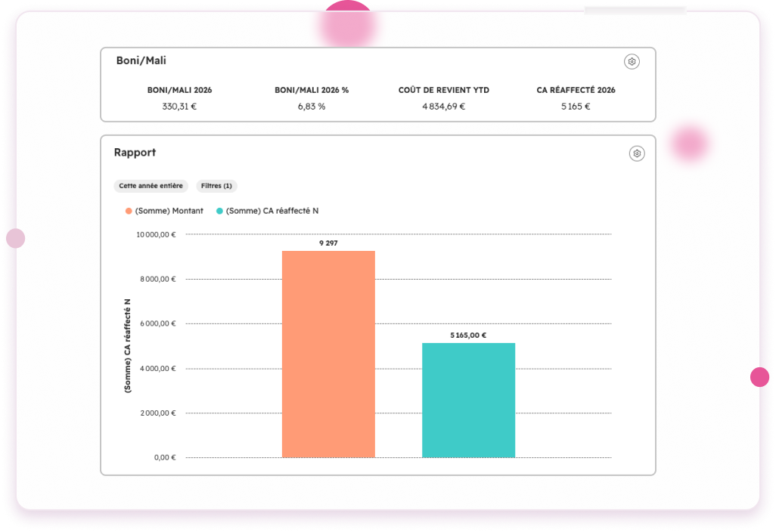Click the '6 000,00 €' axis label
The height and width of the screenshot is (532, 776).
point(158,324)
